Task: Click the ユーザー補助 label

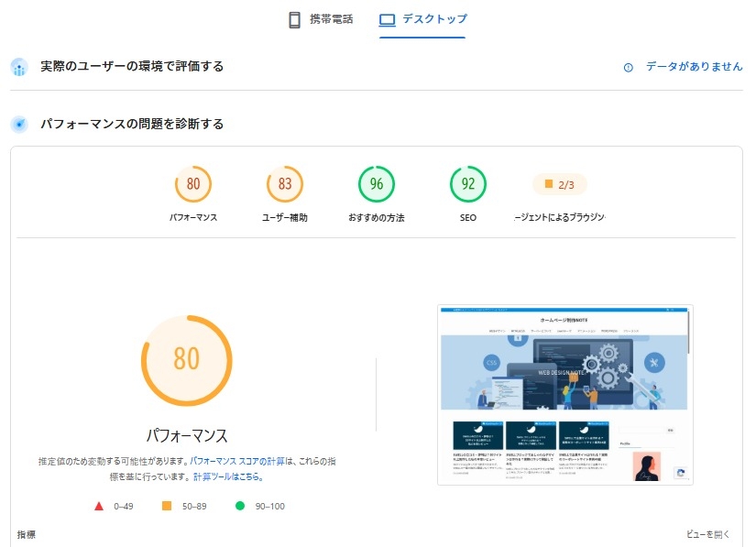Action: pyautogui.click(x=285, y=218)
